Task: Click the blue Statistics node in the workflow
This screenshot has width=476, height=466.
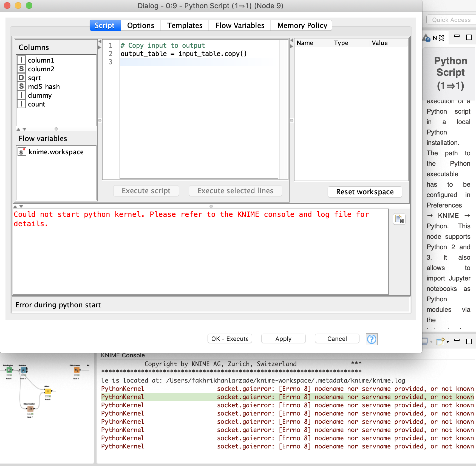Action: (x=24, y=370)
